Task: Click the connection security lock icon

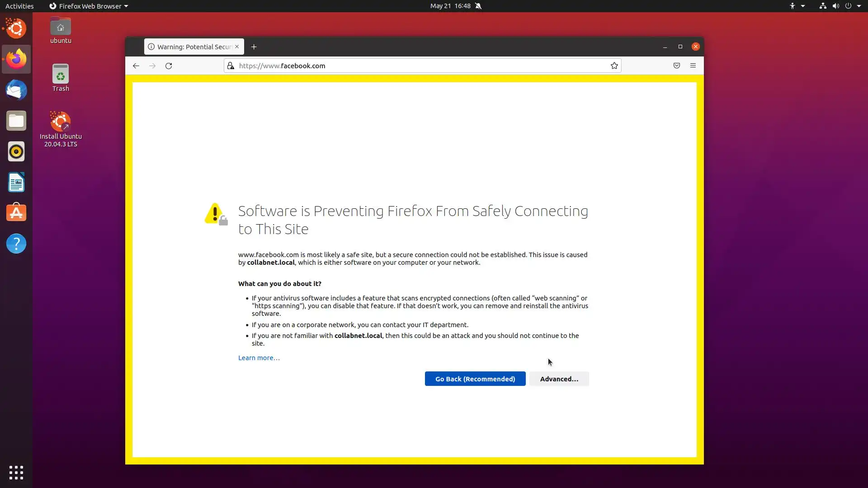Action: (x=231, y=66)
